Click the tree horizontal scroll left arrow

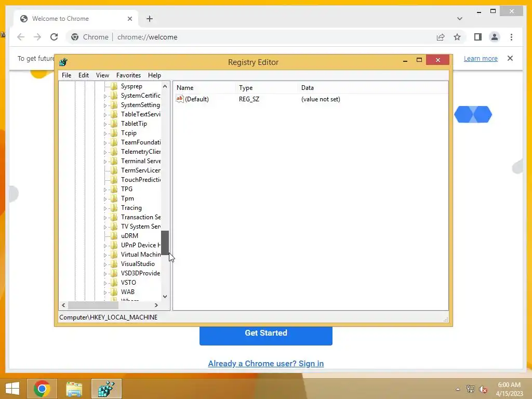(63, 305)
